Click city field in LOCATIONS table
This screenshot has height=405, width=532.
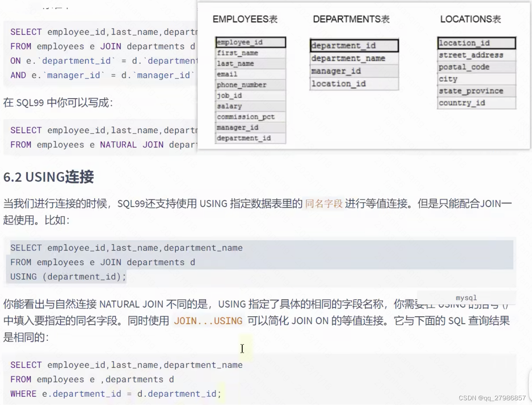click(477, 79)
